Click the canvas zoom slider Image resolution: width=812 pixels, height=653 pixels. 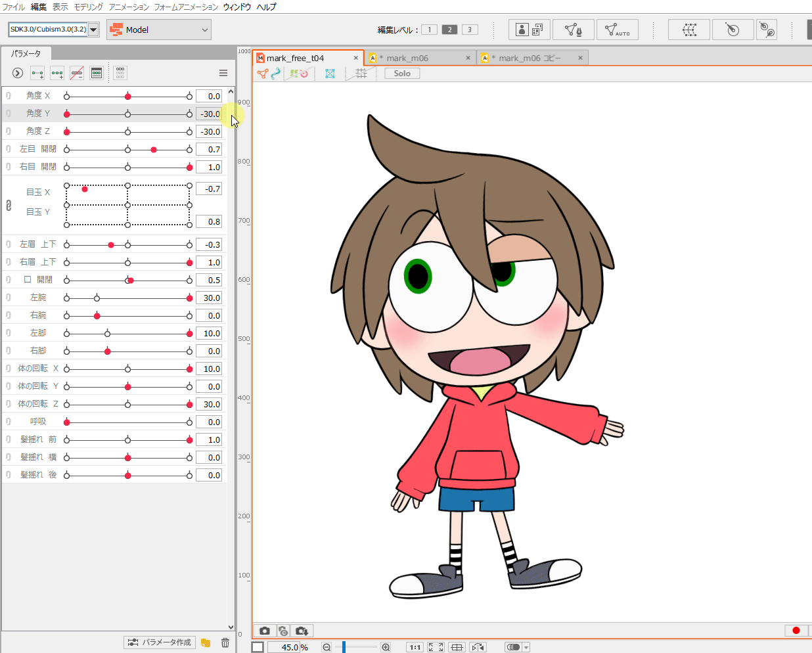(x=344, y=647)
